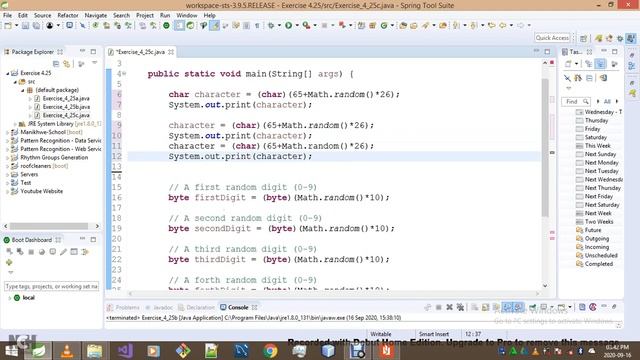
Task: Toggle the Scheduled presentation button in Task List
Action: pos(600,64)
